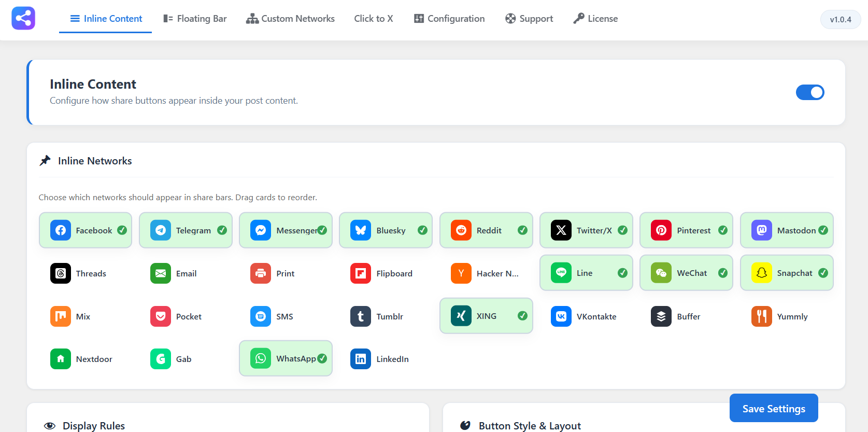Viewport: 868px width, 432px height.
Task: Uncheck the Reddit checkmark
Action: coord(523,230)
